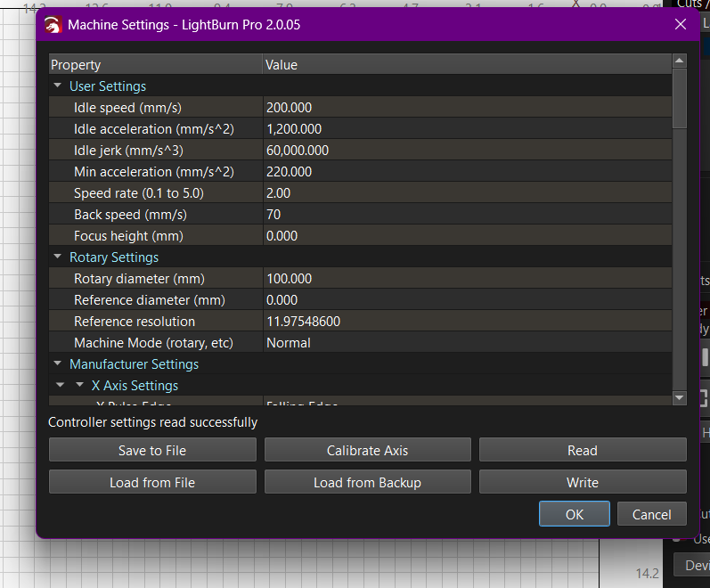710x588 pixels.
Task: Cancel the Machine Settings dialog
Action: (x=651, y=514)
